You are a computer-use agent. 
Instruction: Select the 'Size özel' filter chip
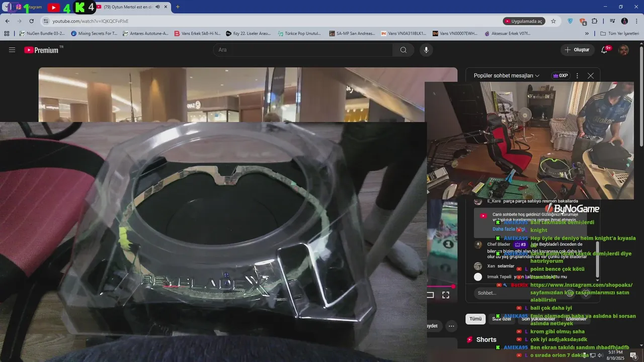point(502,319)
